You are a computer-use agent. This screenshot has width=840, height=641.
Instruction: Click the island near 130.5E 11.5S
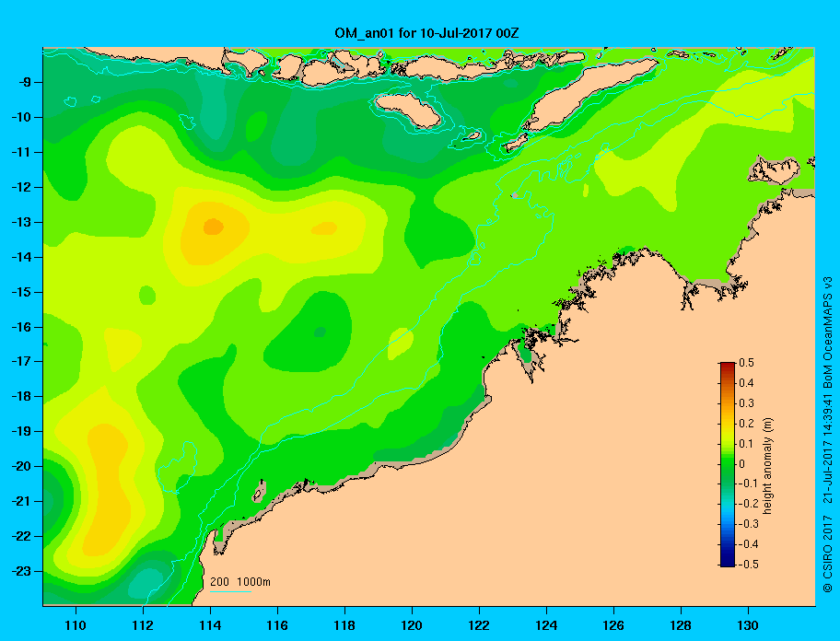click(x=774, y=170)
